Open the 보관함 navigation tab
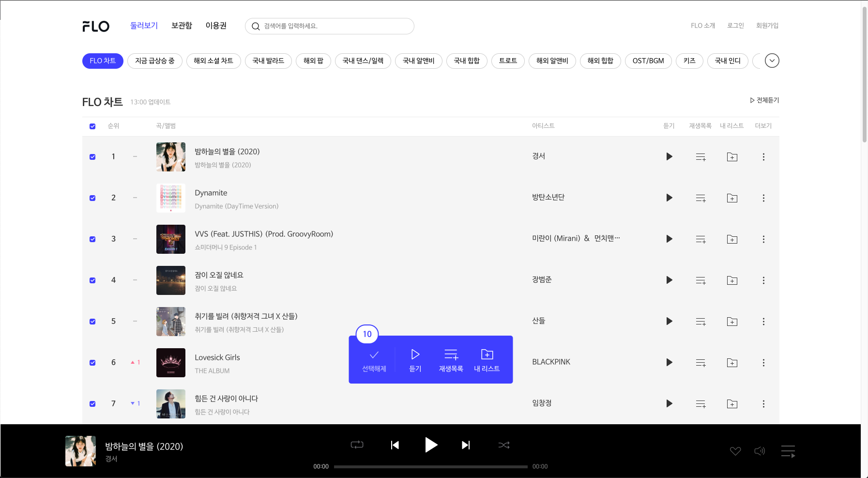The width and height of the screenshot is (868, 478). coord(182,26)
